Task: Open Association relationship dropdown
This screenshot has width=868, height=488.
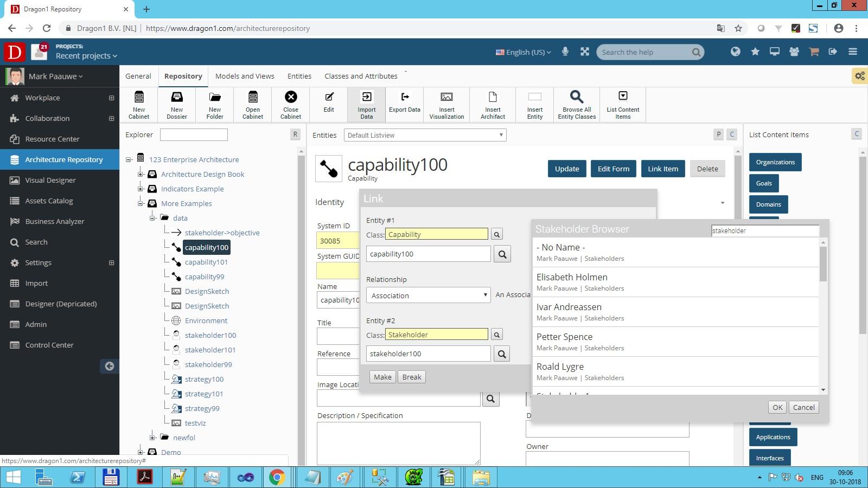Action: (429, 296)
